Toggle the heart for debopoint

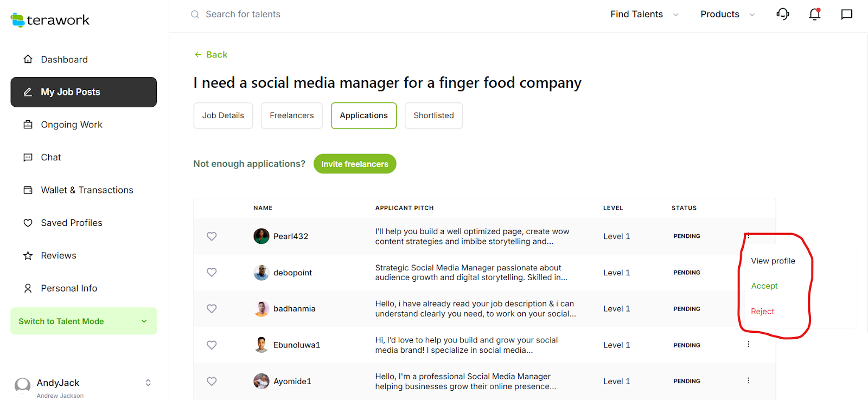pos(212,273)
